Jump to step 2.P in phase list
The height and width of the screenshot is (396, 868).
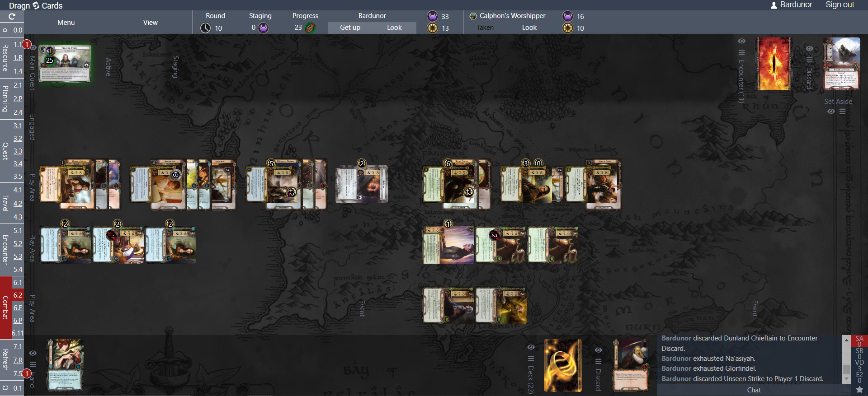click(18, 99)
